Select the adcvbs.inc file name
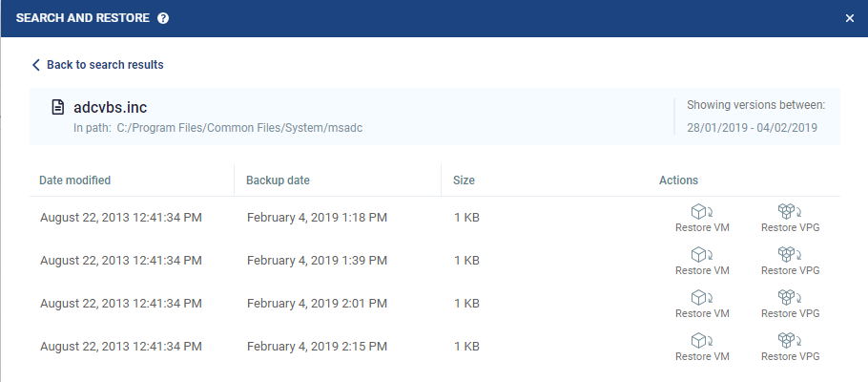This screenshot has height=382, width=868. point(110,107)
